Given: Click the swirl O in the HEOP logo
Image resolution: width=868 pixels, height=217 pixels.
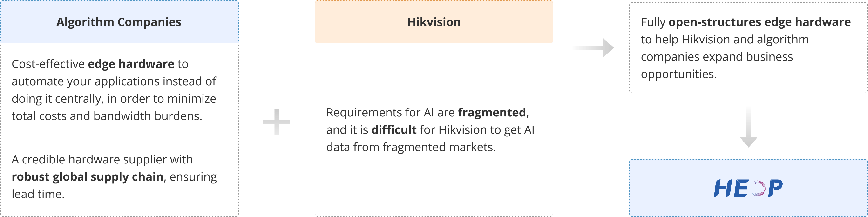Looking at the screenshot, I should (x=758, y=188).
